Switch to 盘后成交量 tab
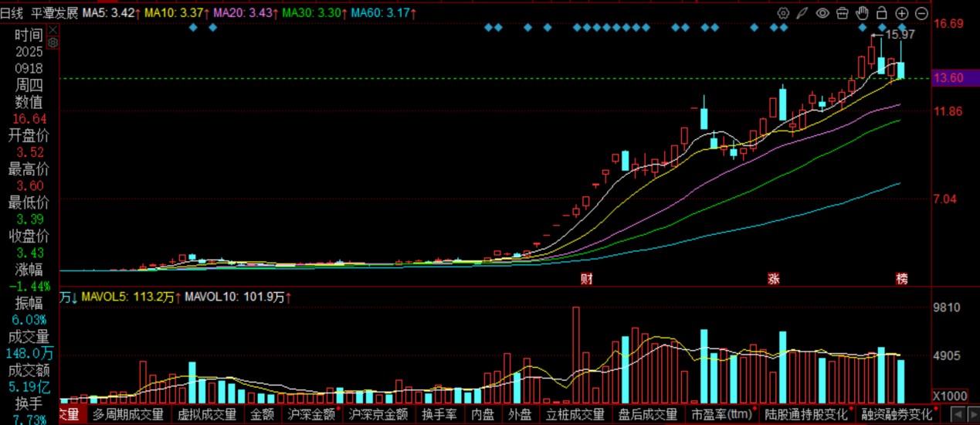980x425 pixels. [647, 415]
